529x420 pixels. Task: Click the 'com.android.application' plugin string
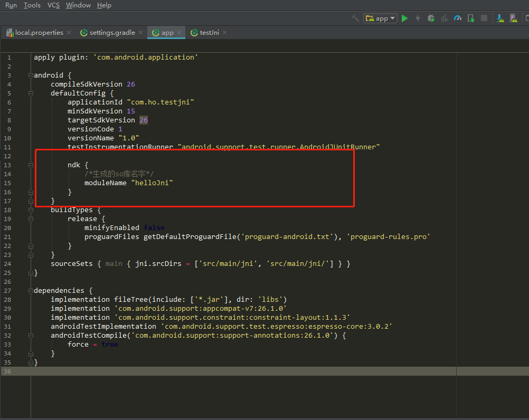(146, 58)
